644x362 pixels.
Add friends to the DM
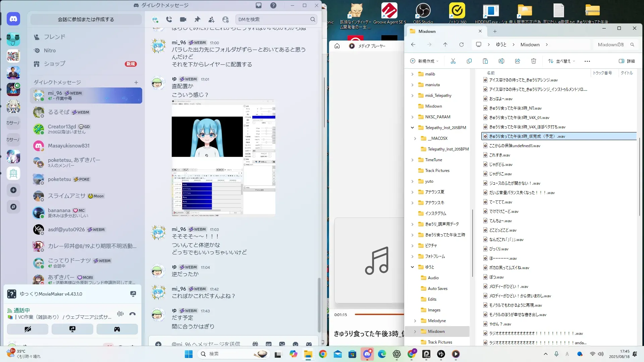[211, 19]
